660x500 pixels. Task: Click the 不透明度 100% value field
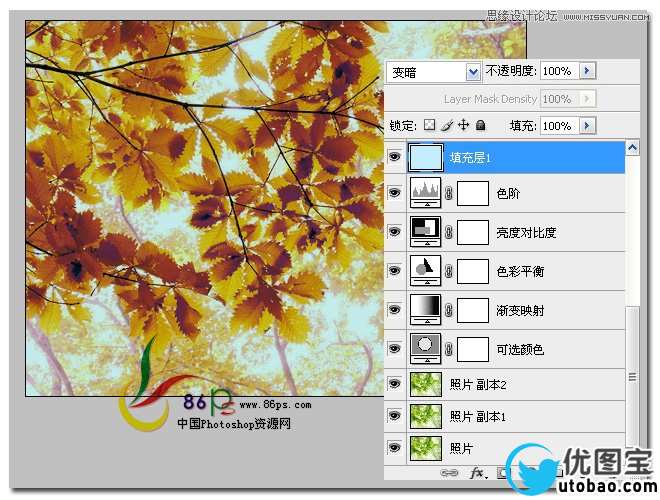(560, 71)
